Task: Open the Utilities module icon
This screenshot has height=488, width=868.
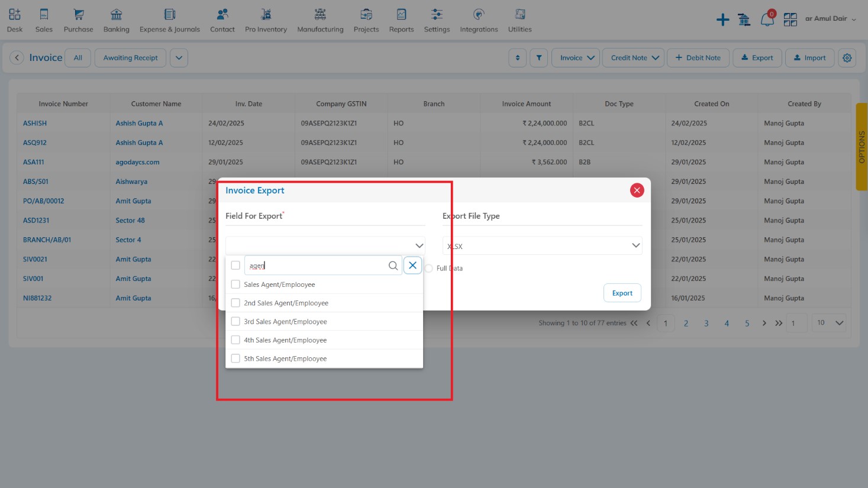Action: (520, 14)
